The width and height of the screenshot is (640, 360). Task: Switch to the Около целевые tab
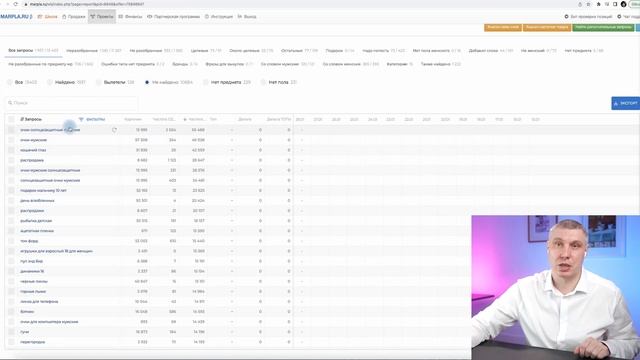[251, 51]
